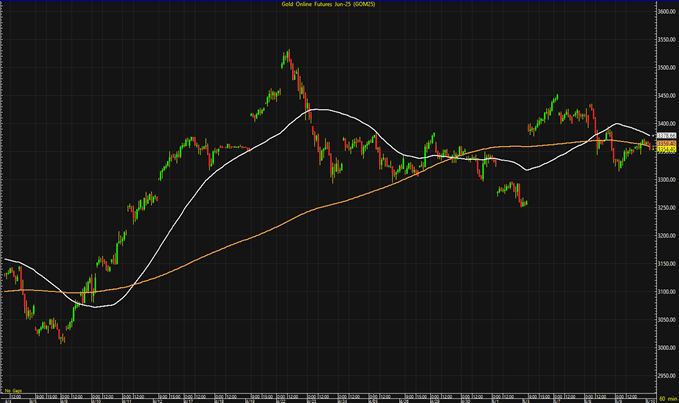Select the lowest candlestick near 3010

click(x=63, y=341)
